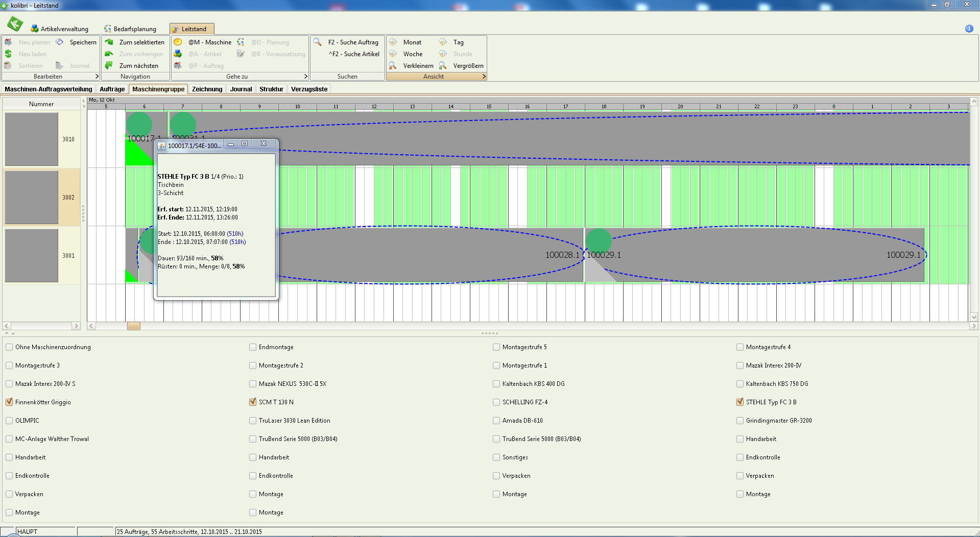Viewport: 980px width, 537px height.
Task: Click the Vergrößern zoom-in icon
Action: click(x=443, y=65)
